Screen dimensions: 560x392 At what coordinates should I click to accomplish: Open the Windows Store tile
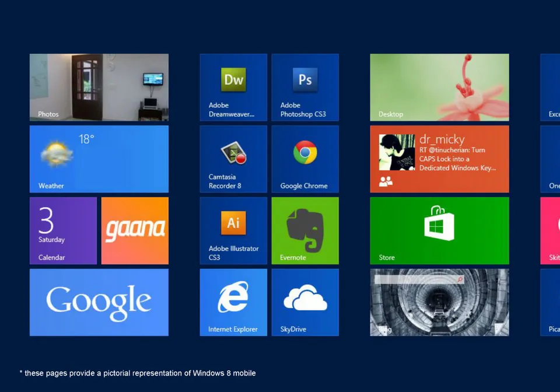[439, 230]
